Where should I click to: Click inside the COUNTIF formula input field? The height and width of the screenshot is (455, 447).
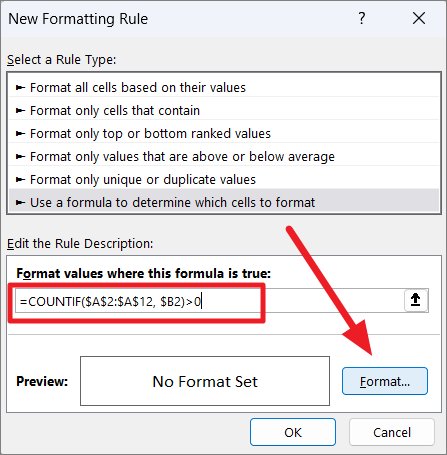[209, 301]
